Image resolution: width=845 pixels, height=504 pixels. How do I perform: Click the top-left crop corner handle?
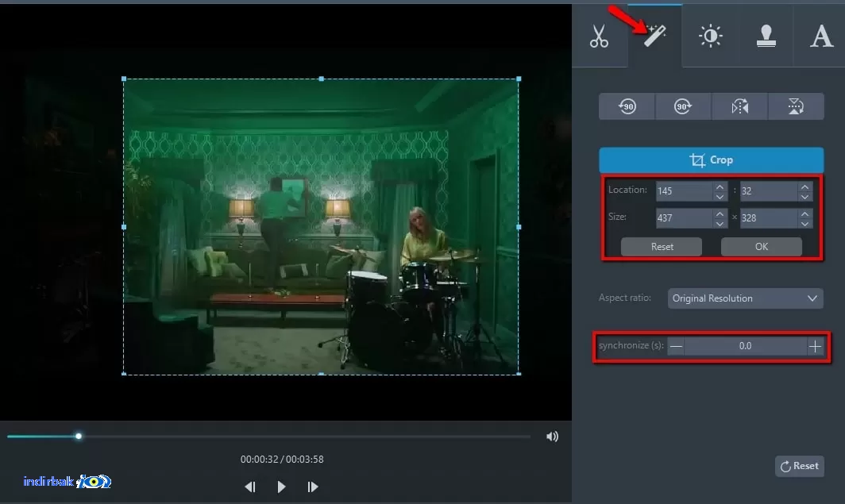click(124, 79)
